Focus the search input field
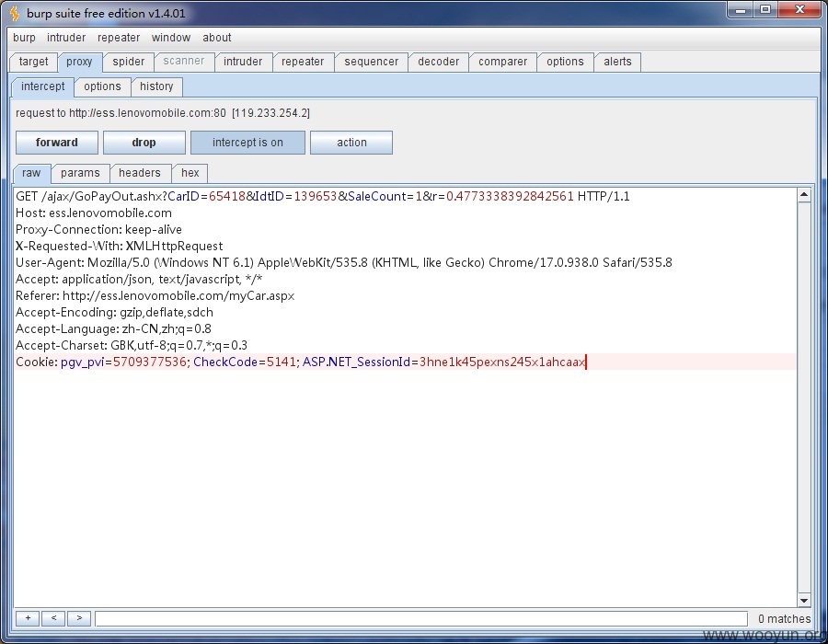Image resolution: width=828 pixels, height=644 pixels. pyautogui.click(x=421, y=618)
